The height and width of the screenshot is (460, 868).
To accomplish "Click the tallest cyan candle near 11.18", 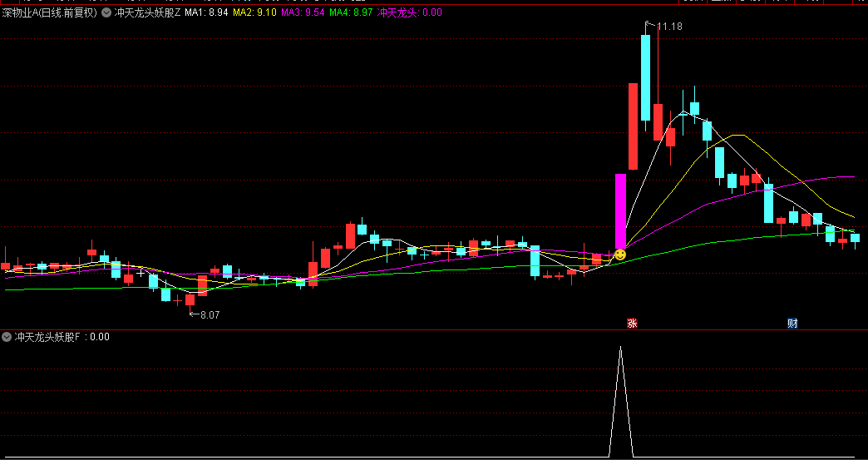I will (645, 77).
